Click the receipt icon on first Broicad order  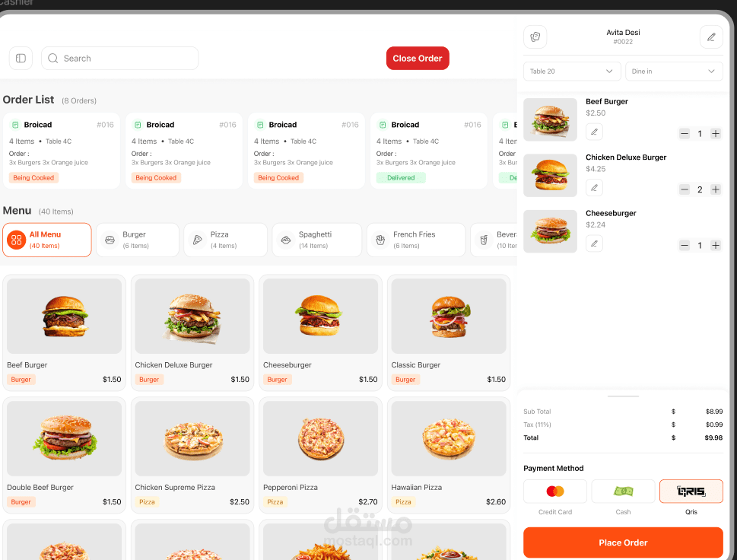coord(15,125)
